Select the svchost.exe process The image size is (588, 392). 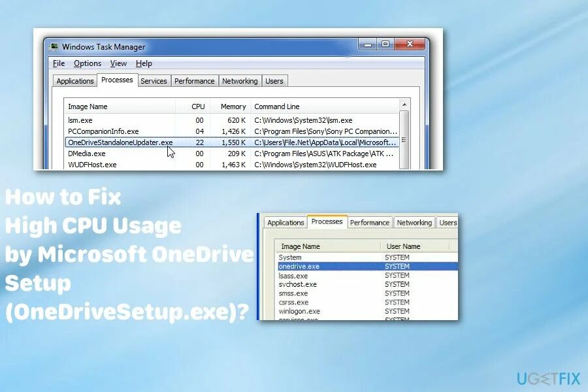click(x=368, y=285)
